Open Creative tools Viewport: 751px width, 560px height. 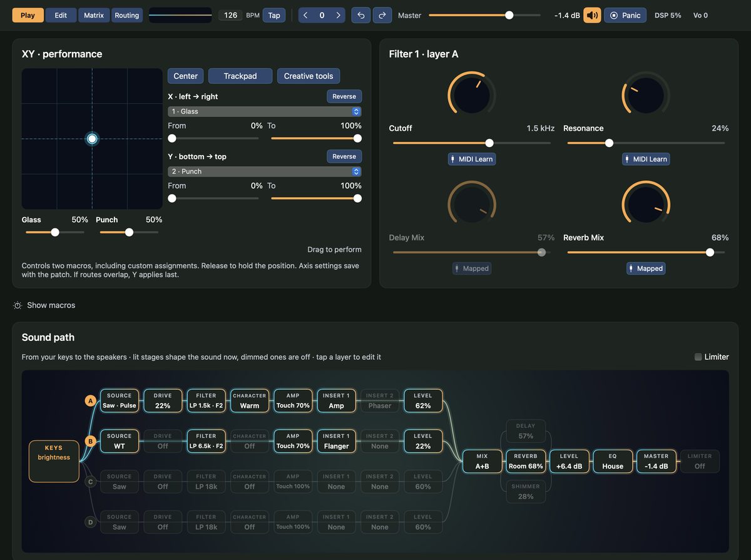tap(309, 76)
